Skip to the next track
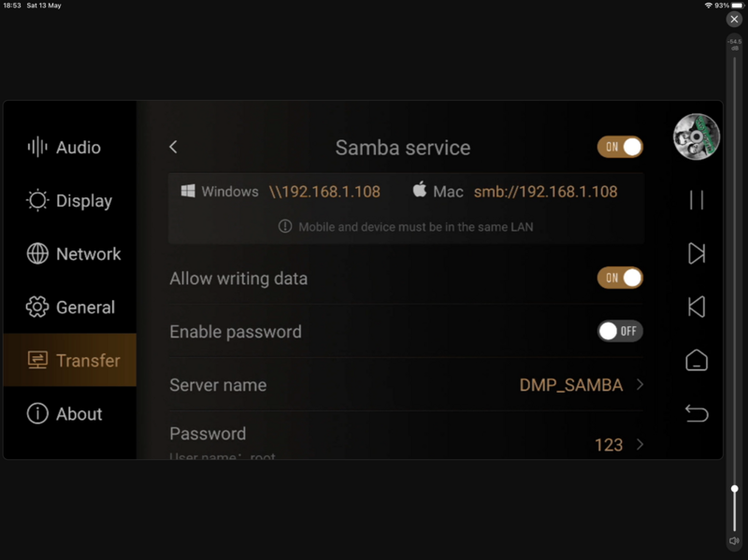 point(697,253)
